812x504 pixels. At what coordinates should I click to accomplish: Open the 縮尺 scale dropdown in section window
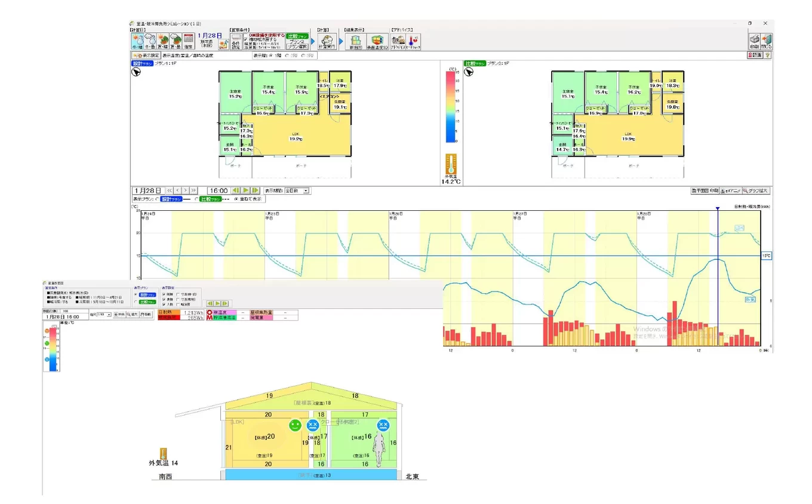pyautogui.click(x=107, y=314)
